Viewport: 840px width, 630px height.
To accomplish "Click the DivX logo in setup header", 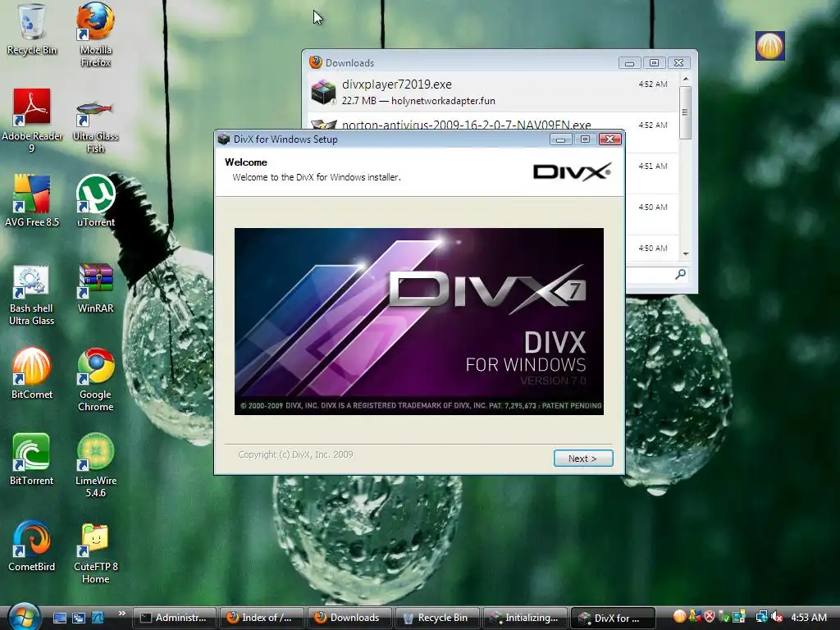I will [x=572, y=172].
